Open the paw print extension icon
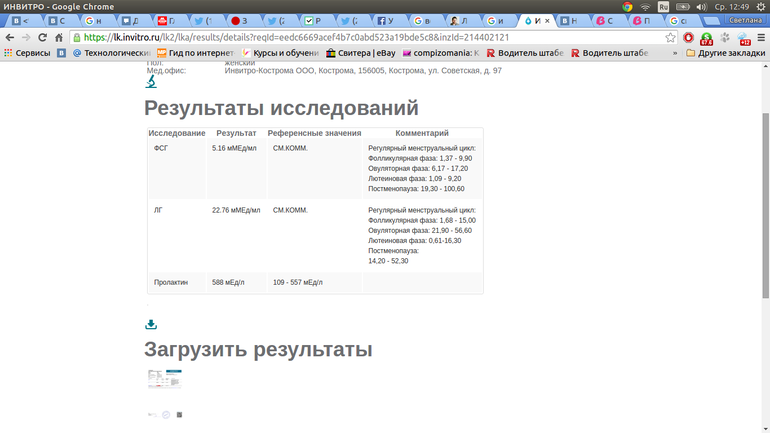 click(726, 37)
